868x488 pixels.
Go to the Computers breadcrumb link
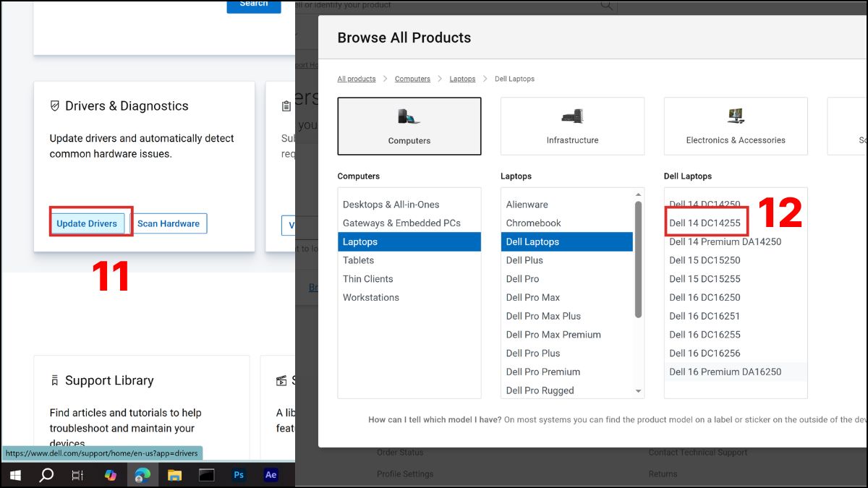point(412,79)
